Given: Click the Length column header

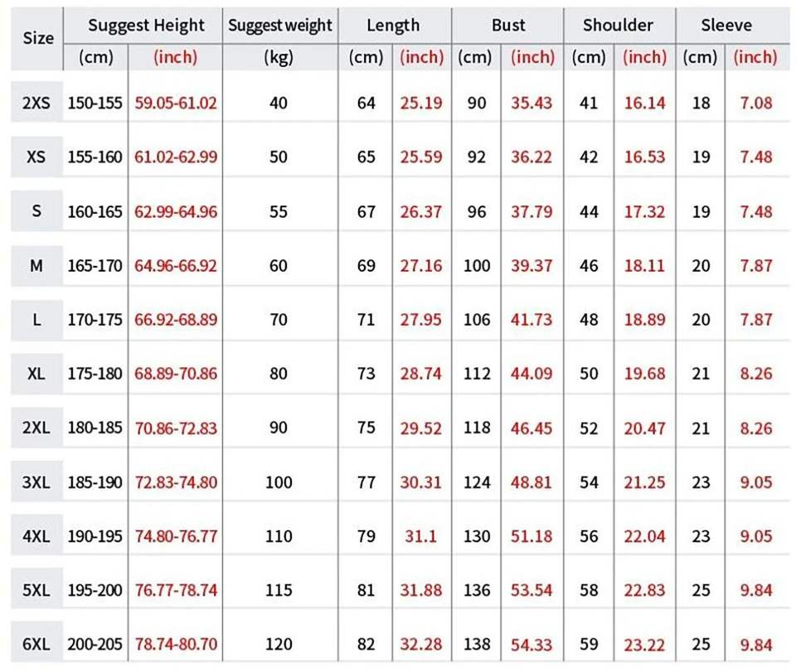Looking at the screenshot, I should (393, 25).
